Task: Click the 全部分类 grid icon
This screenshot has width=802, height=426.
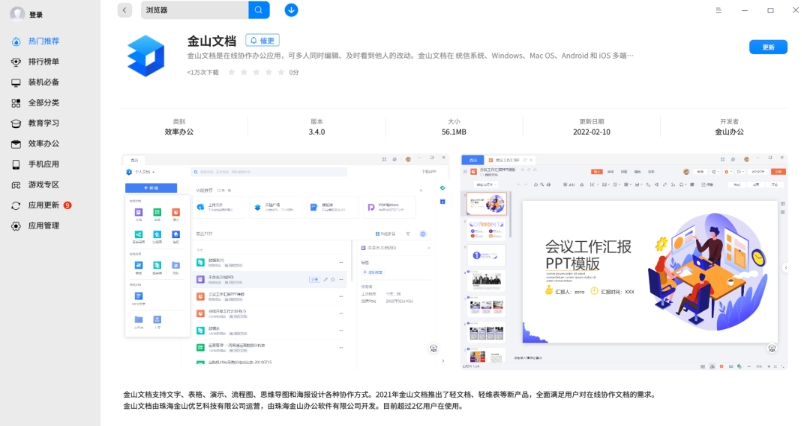Action: tap(16, 103)
